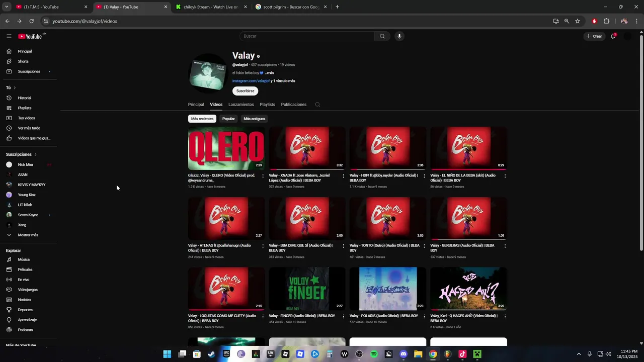Click the address bar URL
644x362 pixels.
coord(85,21)
